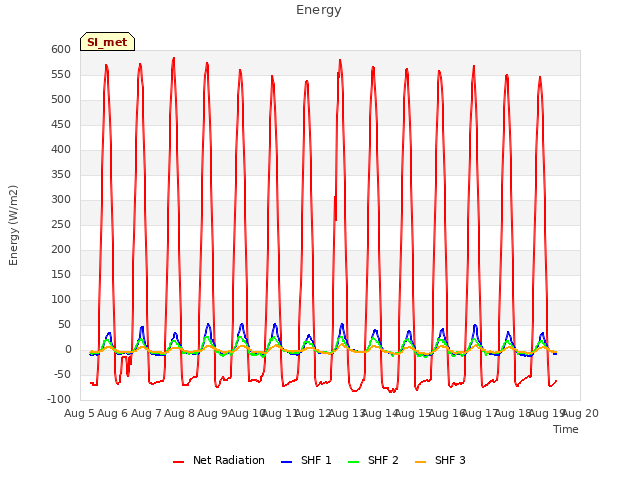Toggle SHF 2 legend entry
This screenshot has width=640, height=480.
pos(373,460)
